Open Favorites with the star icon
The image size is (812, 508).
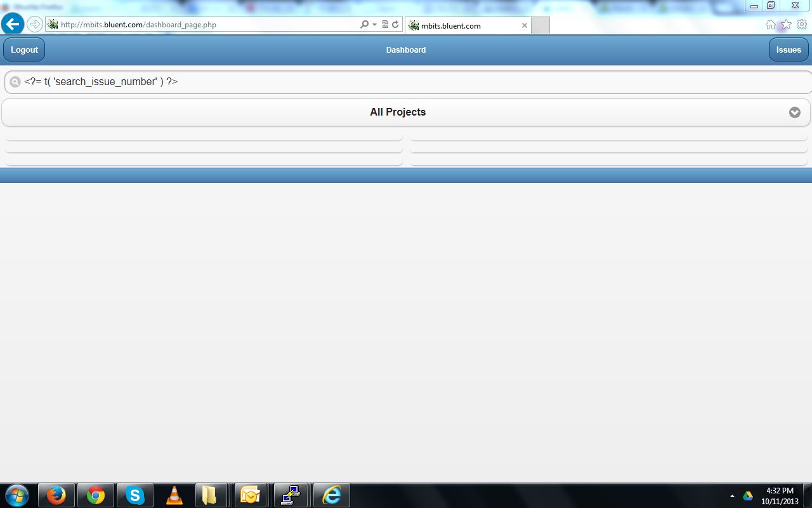tap(786, 24)
